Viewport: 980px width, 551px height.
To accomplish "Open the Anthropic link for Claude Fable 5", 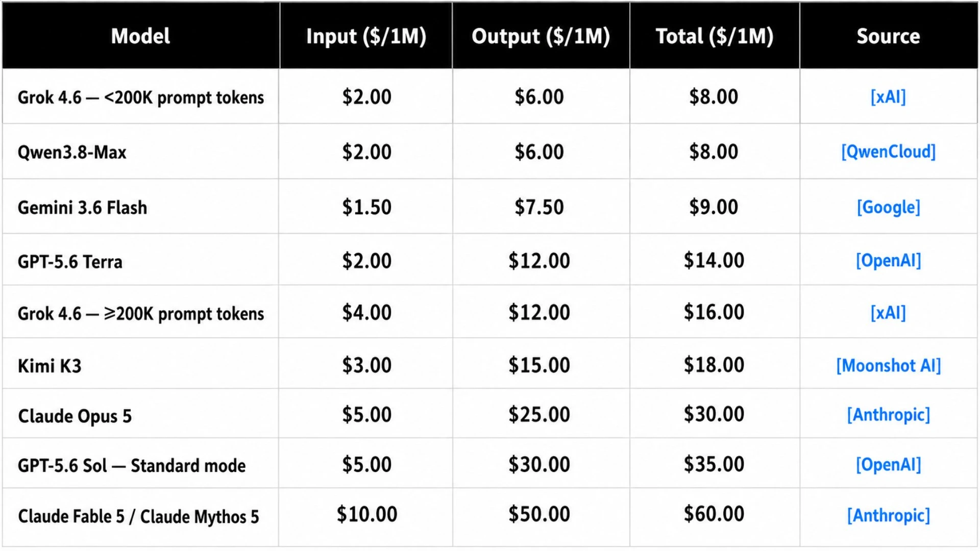I will point(888,515).
